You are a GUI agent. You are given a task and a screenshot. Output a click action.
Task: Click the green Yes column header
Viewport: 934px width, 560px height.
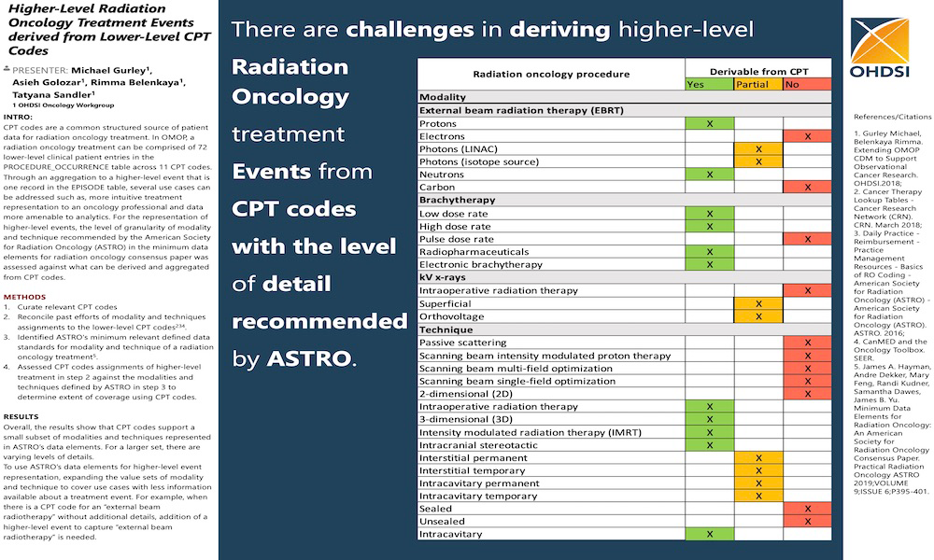point(709,84)
